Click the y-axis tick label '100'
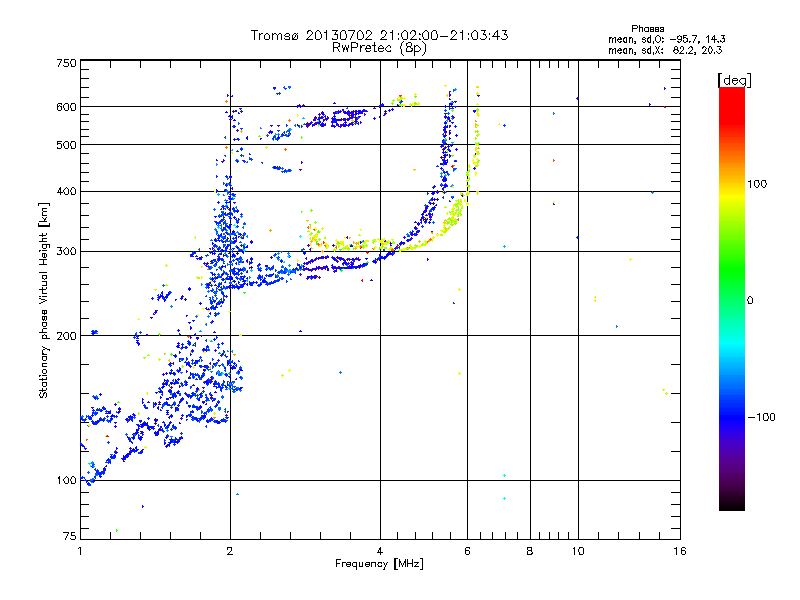 [66, 481]
